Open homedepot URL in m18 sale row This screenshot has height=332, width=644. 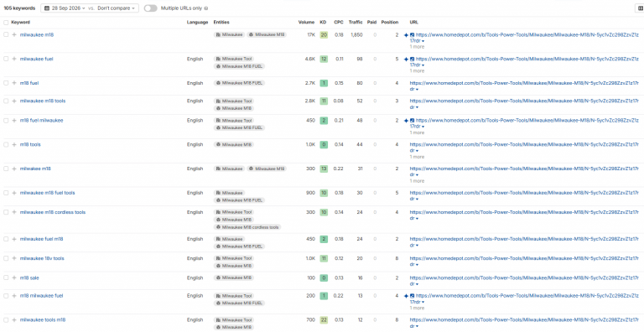tap(524, 281)
